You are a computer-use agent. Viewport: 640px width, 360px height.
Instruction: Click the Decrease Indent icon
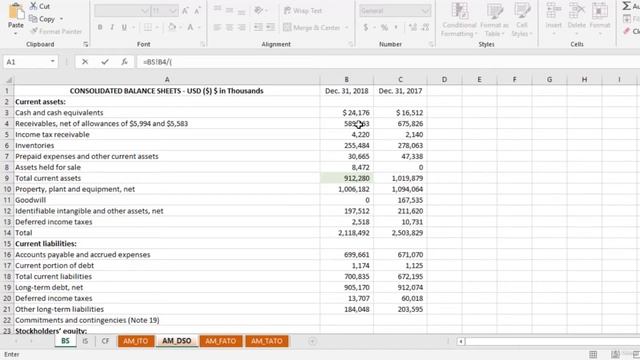(258, 27)
